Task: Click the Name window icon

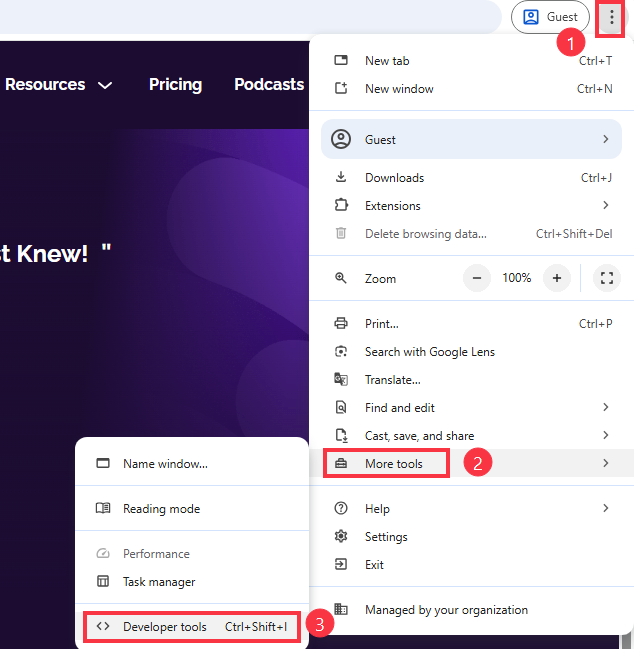Action: pyautogui.click(x=103, y=463)
